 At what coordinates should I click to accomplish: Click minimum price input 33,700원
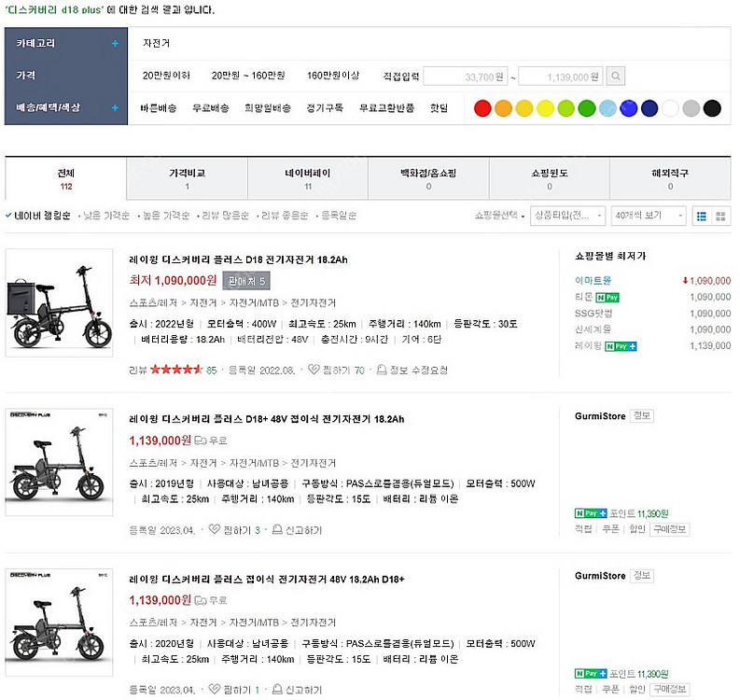point(466,77)
